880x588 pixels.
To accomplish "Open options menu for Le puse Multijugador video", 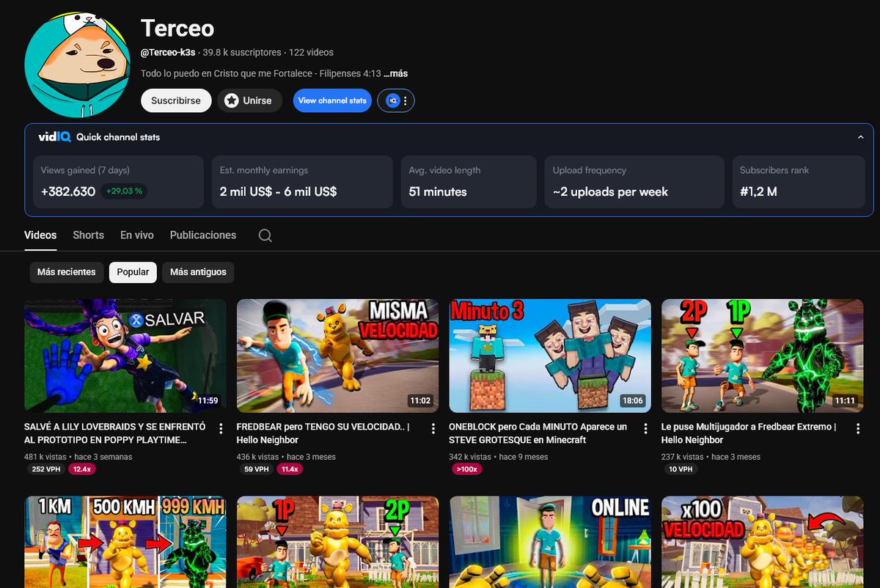I will click(x=858, y=428).
